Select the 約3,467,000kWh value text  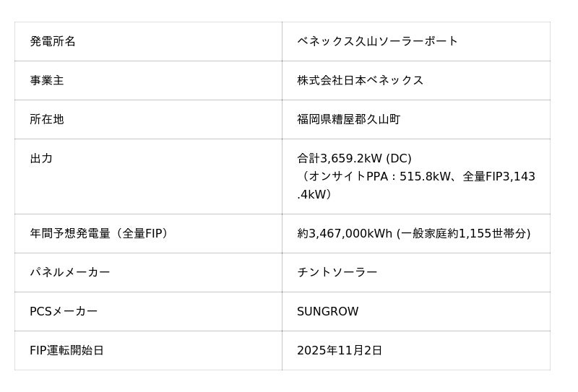point(345,233)
